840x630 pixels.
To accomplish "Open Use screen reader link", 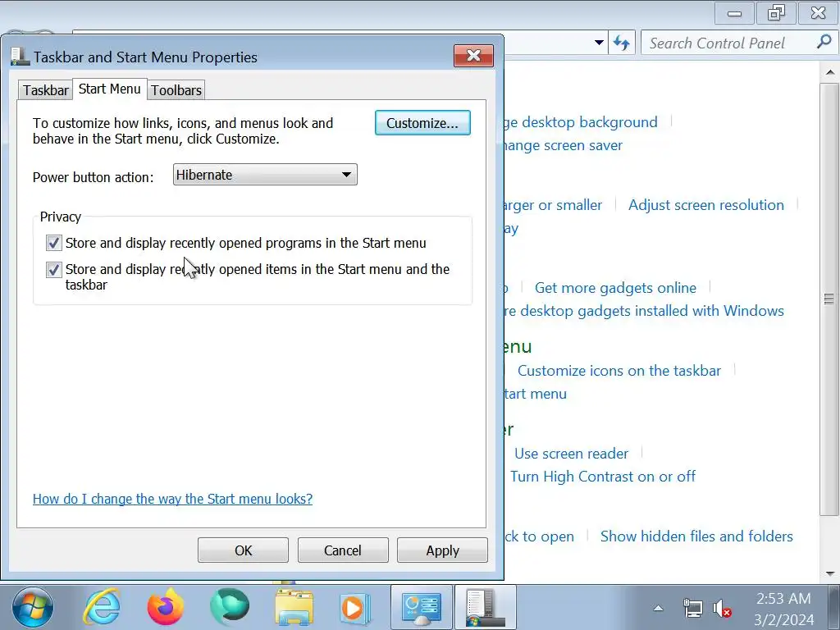I will click(x=571, y=453).
